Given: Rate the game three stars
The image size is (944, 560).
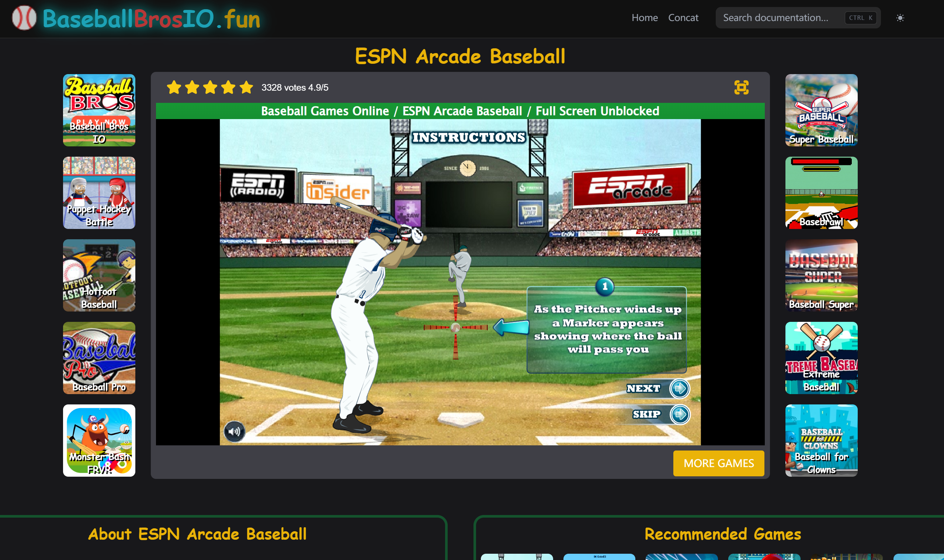Looking at the screenshot, I should [x=210, y=87].
